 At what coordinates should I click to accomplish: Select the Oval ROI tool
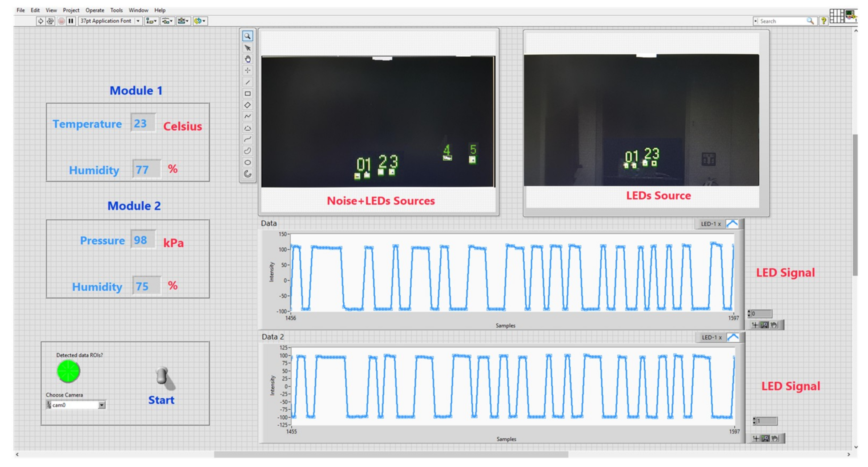pos(247,162)
